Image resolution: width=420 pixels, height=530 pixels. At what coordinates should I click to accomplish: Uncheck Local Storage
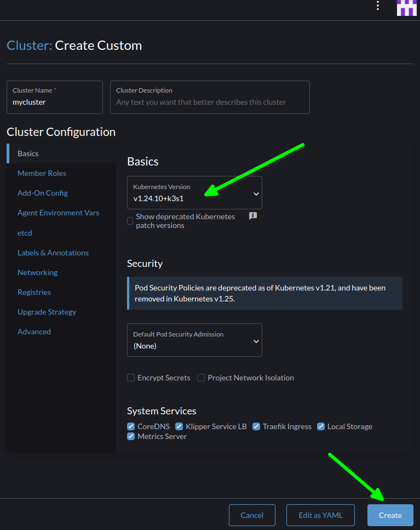pos(320,426)
